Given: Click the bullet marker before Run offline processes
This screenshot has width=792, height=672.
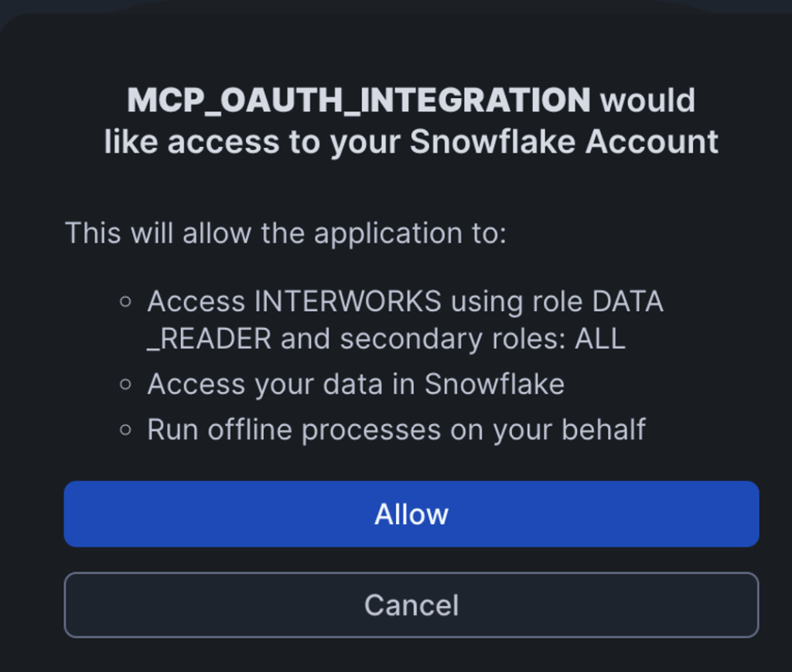Looking at the screenshot, I should click(x=126, y=429).
